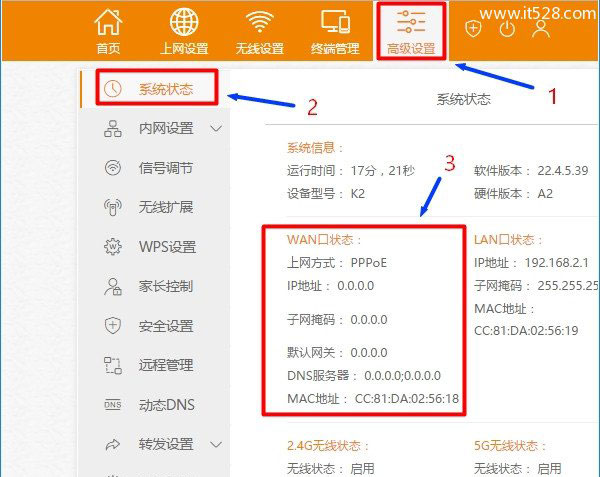The height and width of the screenshot is (477, 600).
Task: Expand the 内网设置 chevron arrow
Action: point(216,128)
